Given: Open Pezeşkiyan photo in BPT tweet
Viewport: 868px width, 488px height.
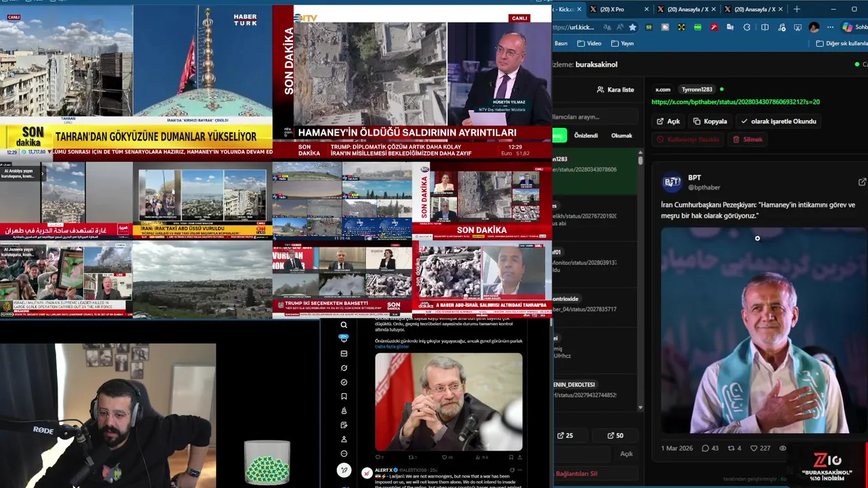Looking at the screenshot, I should 764,330.
